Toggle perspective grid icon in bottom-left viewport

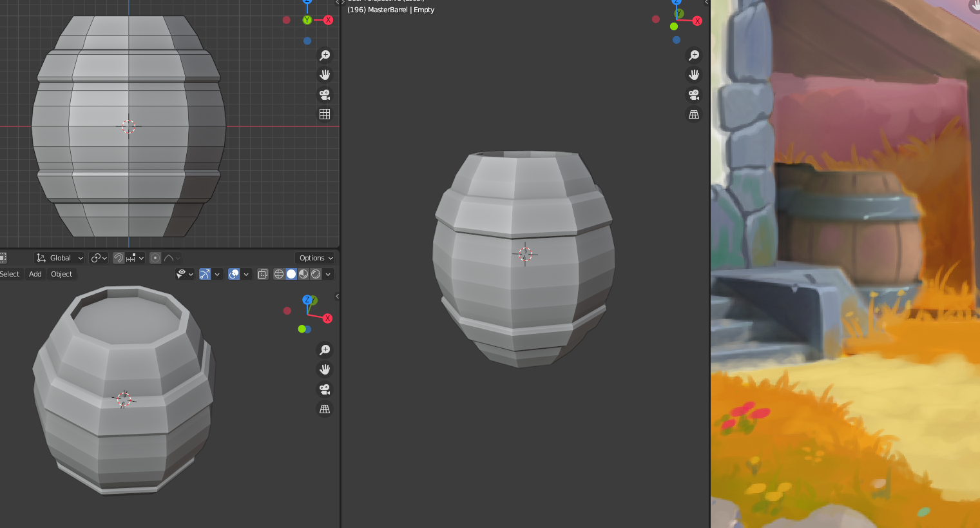click(325, 409)
